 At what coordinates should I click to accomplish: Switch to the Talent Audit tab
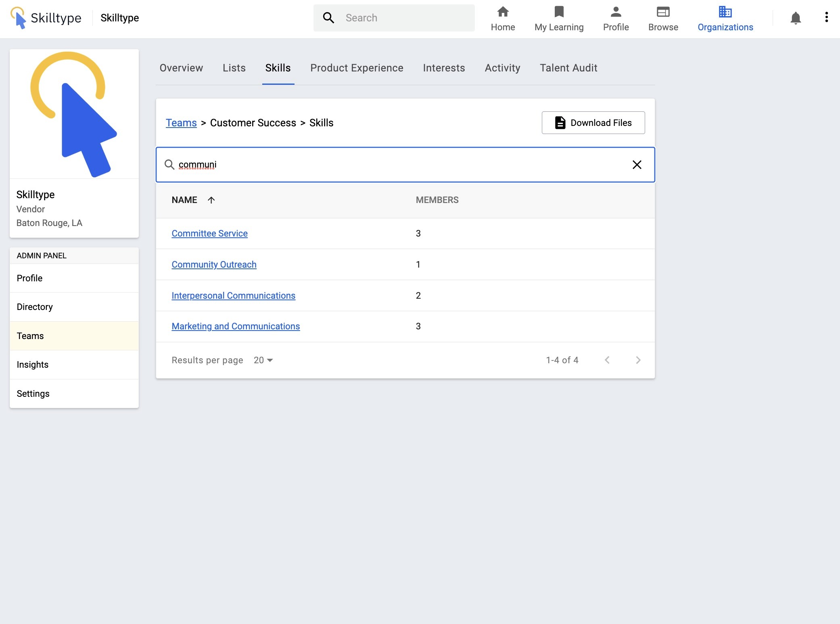point(568,68)
